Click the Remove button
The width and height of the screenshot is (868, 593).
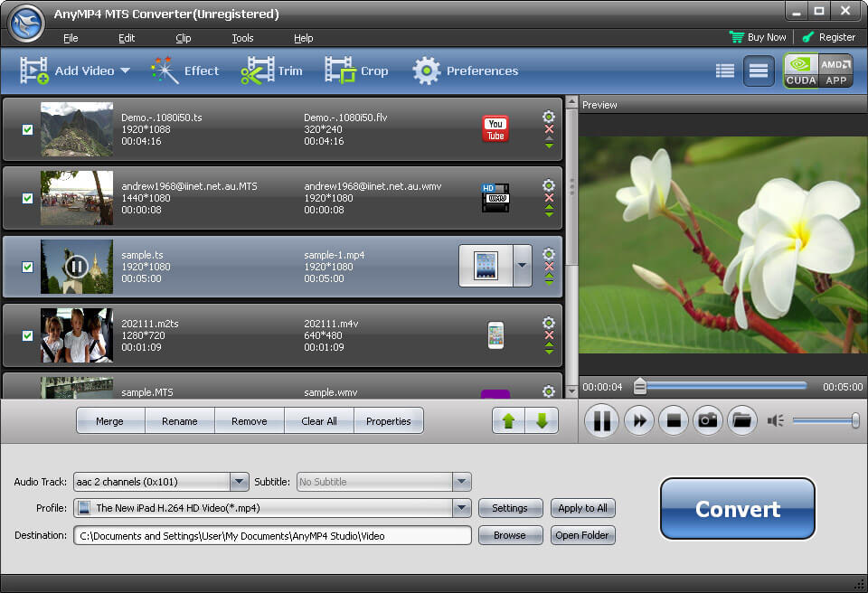click(x=250, y=421)
